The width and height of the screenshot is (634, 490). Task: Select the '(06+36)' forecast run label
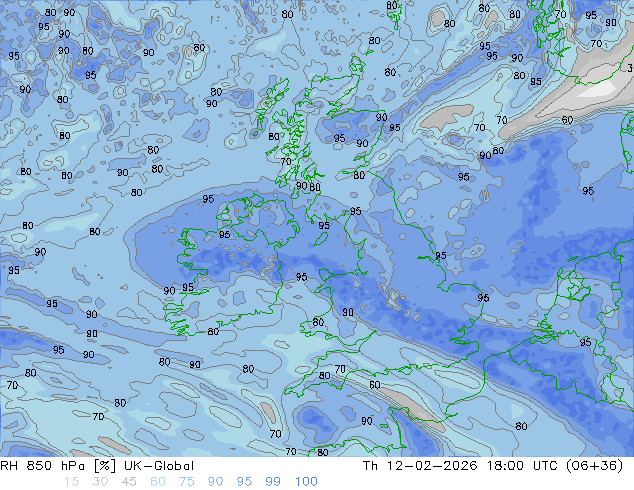tap(594, 466)
